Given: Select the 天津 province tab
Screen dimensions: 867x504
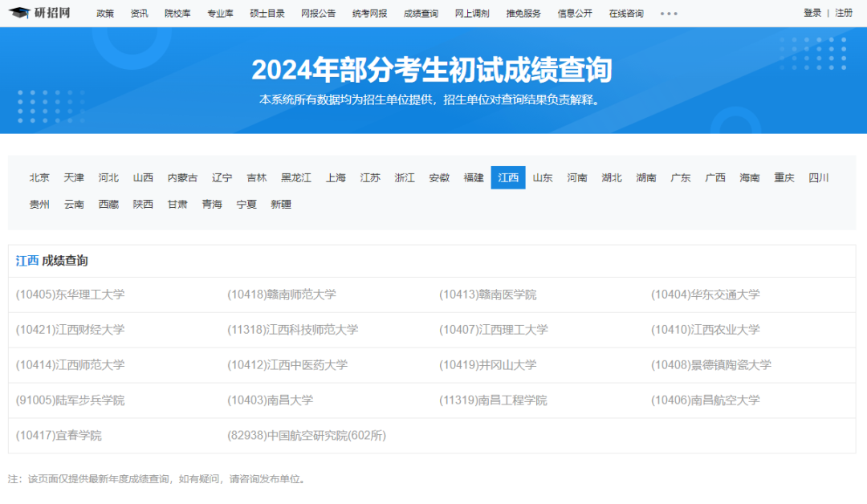Looking at the screenshot, I should pyautogui.click(x=74, y=177).
